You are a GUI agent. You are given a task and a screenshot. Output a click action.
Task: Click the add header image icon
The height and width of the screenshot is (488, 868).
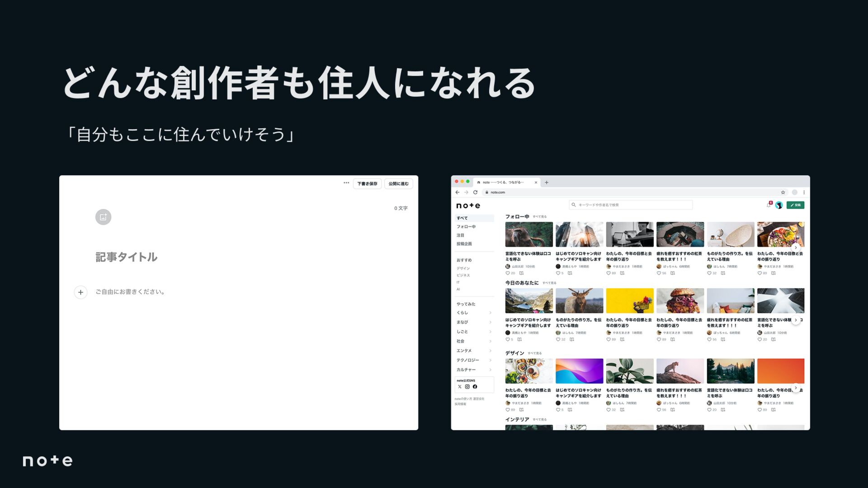pos(103,217)
